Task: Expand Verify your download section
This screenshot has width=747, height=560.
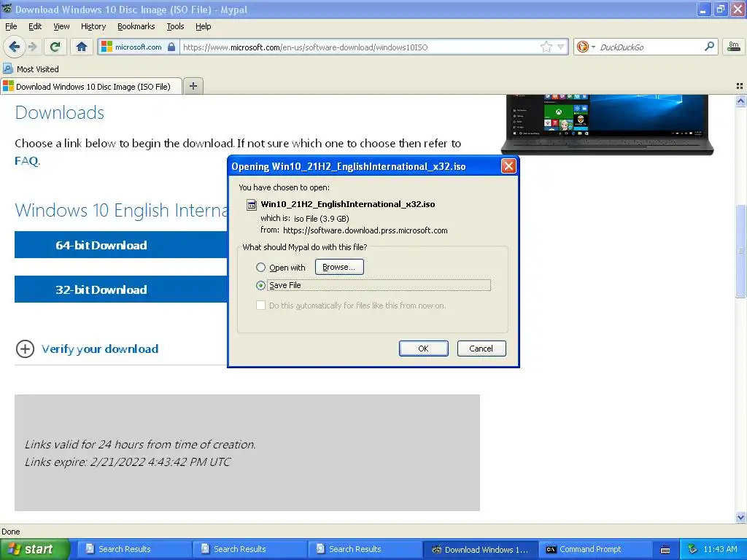Action: 25,349
